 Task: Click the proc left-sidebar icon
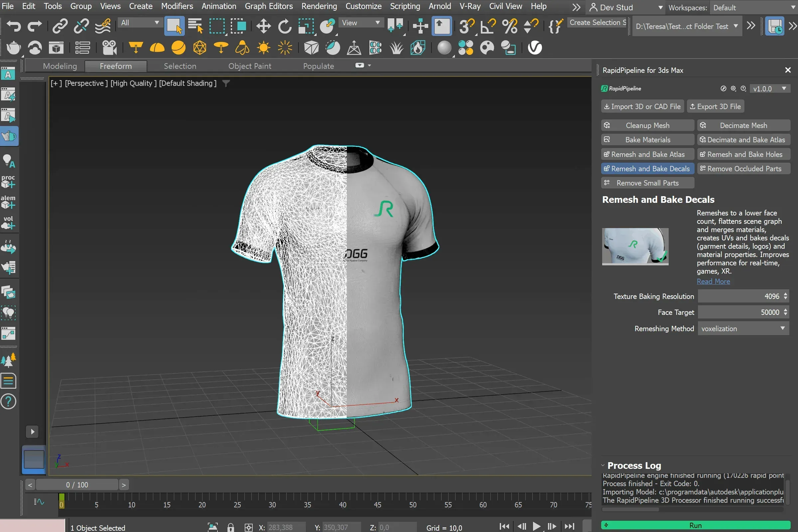[x=8, y=182]
